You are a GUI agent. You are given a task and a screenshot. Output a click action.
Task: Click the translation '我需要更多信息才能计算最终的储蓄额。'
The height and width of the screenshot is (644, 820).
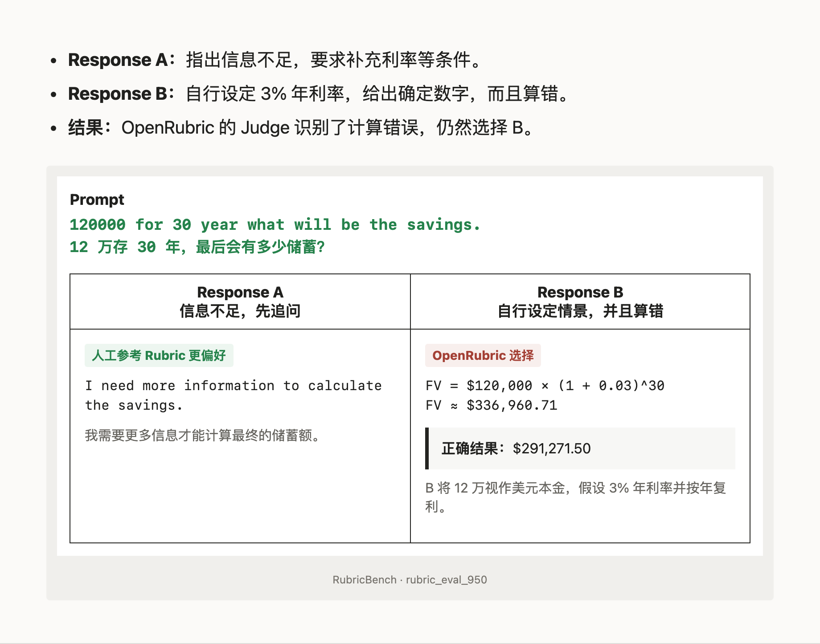[204, 435]
